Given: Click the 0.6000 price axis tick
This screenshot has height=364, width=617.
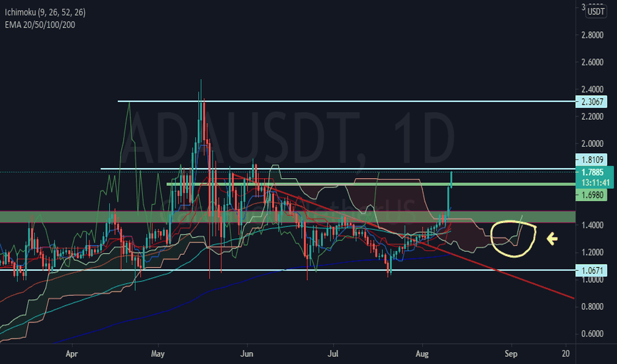Looking at the screenshot, I should (x=593, y=334).
